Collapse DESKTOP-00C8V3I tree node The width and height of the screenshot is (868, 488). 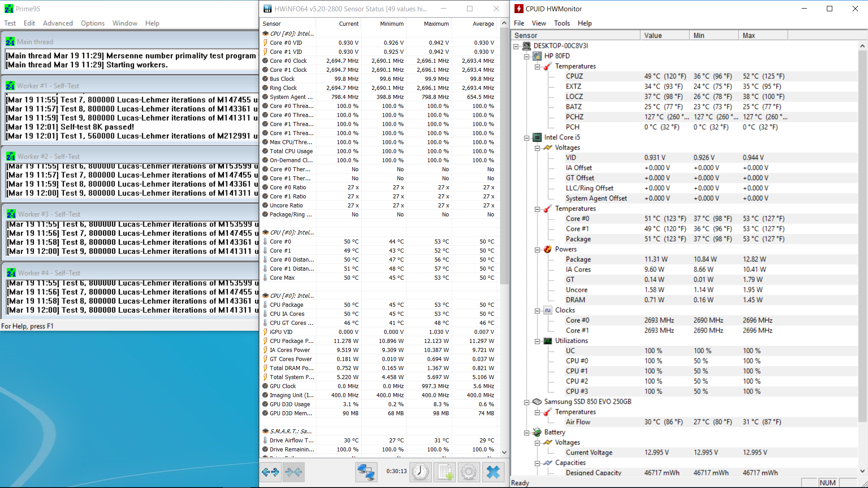coord(516,46)
